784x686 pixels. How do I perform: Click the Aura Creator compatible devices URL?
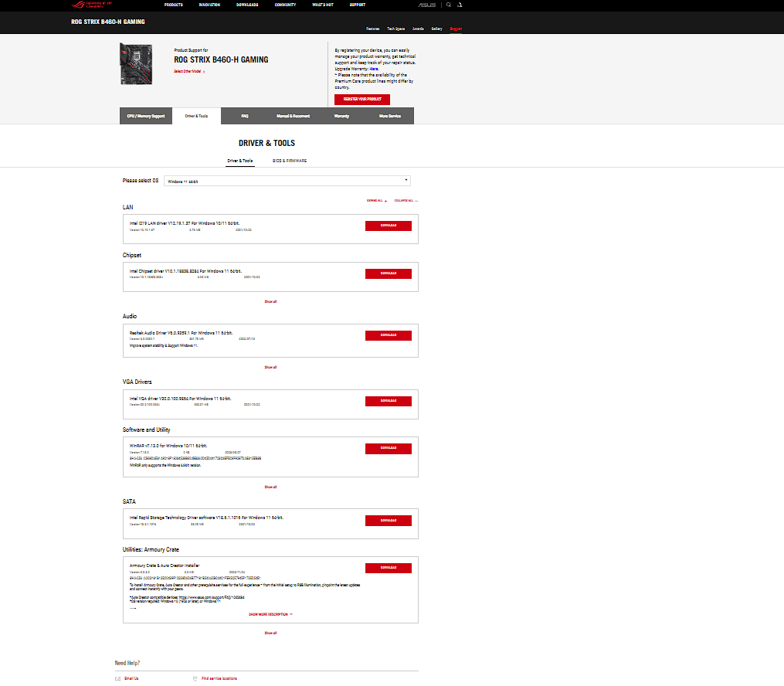coord(212,597)
